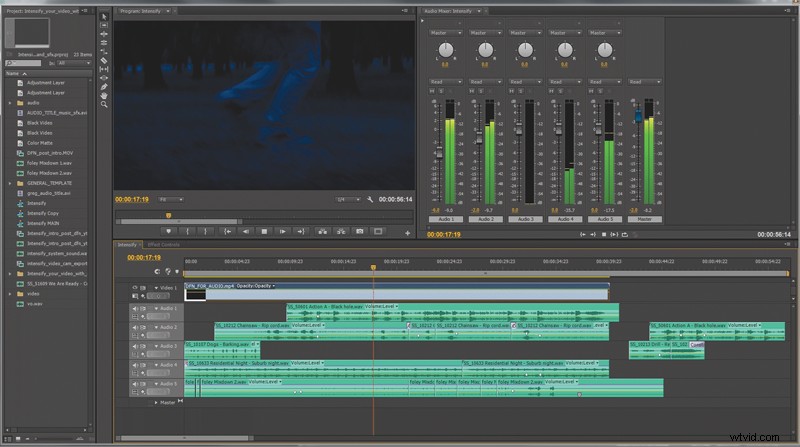Mute Audio 3 channel in Audio Mixer
The image size is (800, 447).
[512, 91]
